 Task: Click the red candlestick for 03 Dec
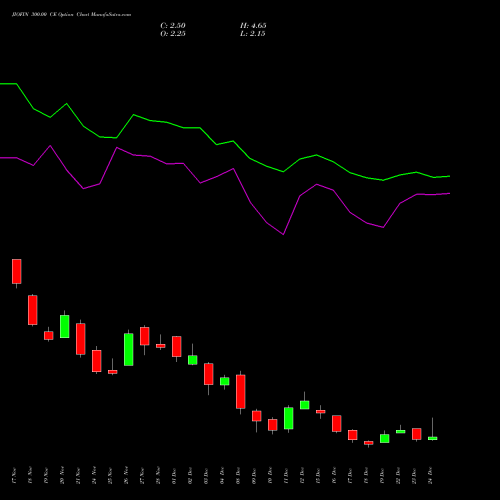pos(209,374)
